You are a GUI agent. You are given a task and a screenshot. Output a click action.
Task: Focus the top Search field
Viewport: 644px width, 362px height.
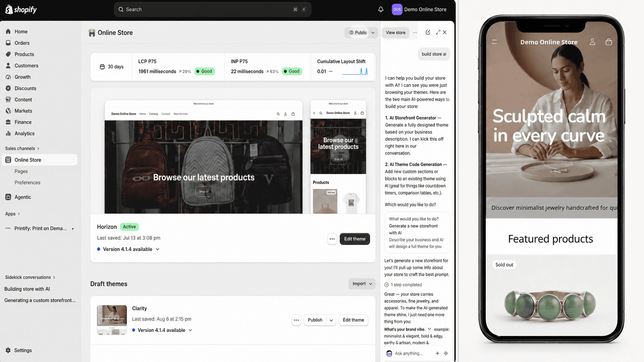coord(212,9)
